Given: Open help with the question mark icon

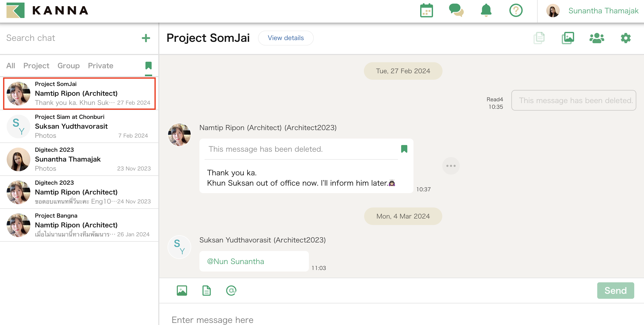Looking at the screenshot, I should coord(516,11).
